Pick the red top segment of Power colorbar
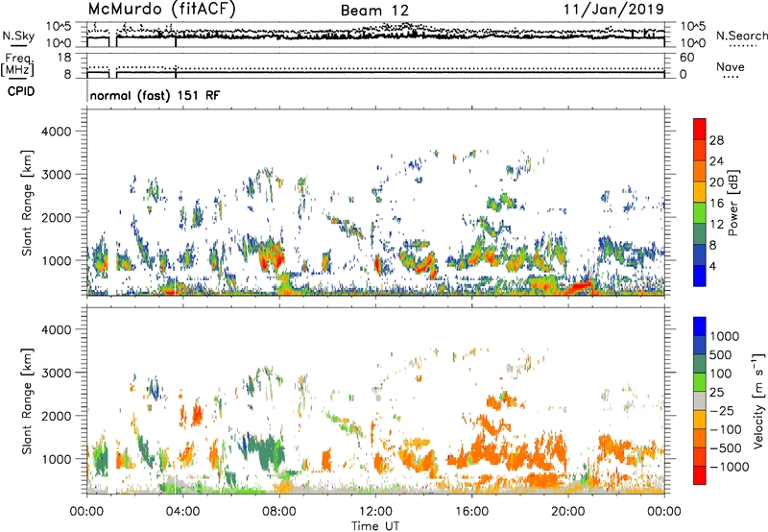Viewport: 768px width, 532px height. click(700, 130)
